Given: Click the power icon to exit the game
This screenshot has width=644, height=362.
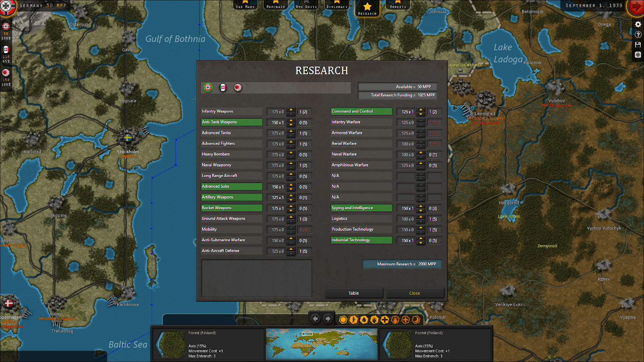Looking at the screenshot, I should point(638,55).
